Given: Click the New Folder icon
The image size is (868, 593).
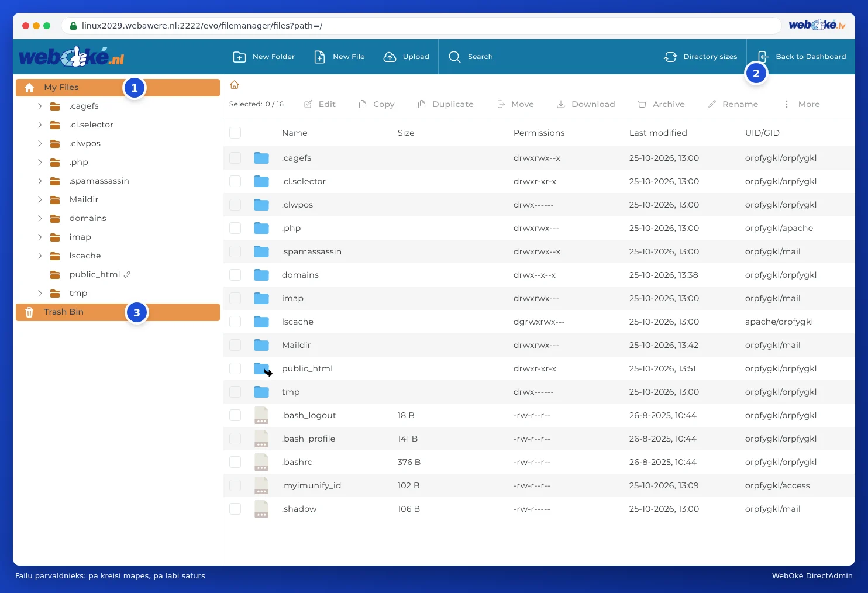Looking at the screenshot, I should point(239,57).
